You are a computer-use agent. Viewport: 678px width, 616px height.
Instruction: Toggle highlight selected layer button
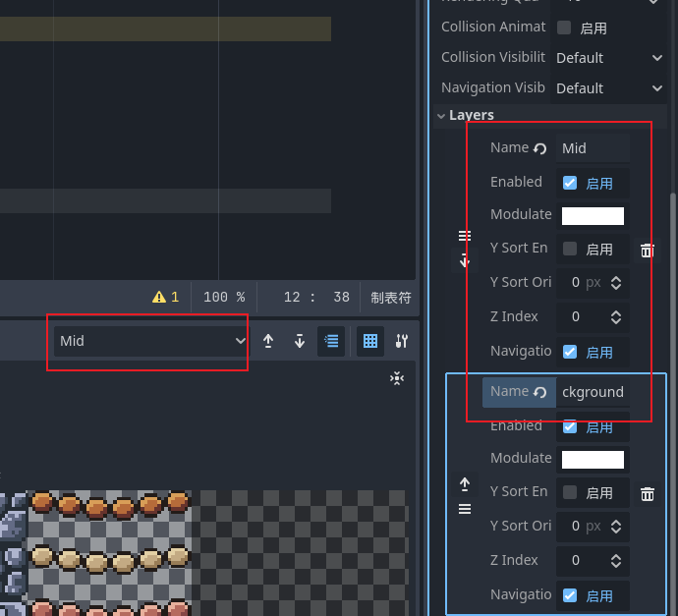coord(331,341)
